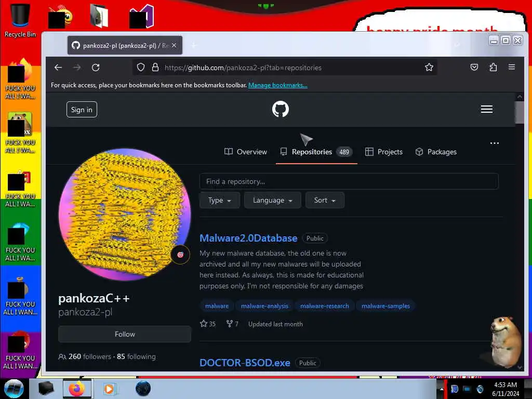The image size is (532, 399).
Task: Select the Repositories tab
Action: (316, 152)
